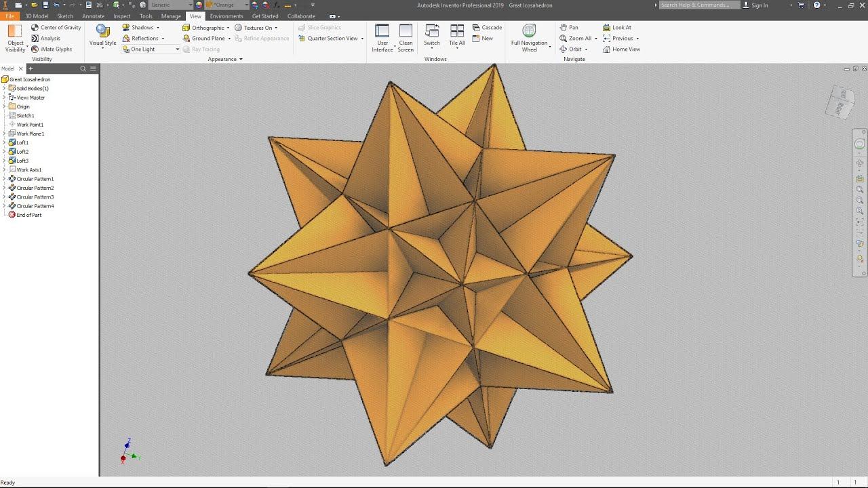Open the Quarter Section View tool
Image resolution: width=868 pixels, height=488 pixels.
(x=328, y=39)
